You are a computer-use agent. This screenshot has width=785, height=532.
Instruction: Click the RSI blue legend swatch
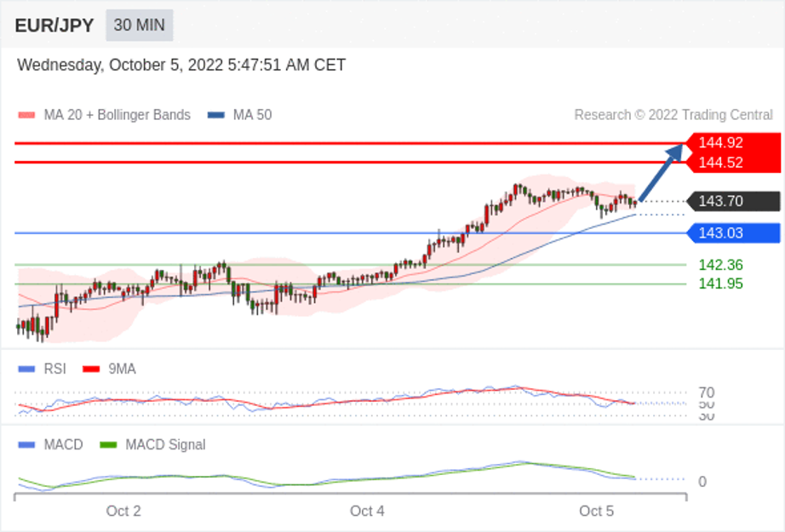point(26,369)
